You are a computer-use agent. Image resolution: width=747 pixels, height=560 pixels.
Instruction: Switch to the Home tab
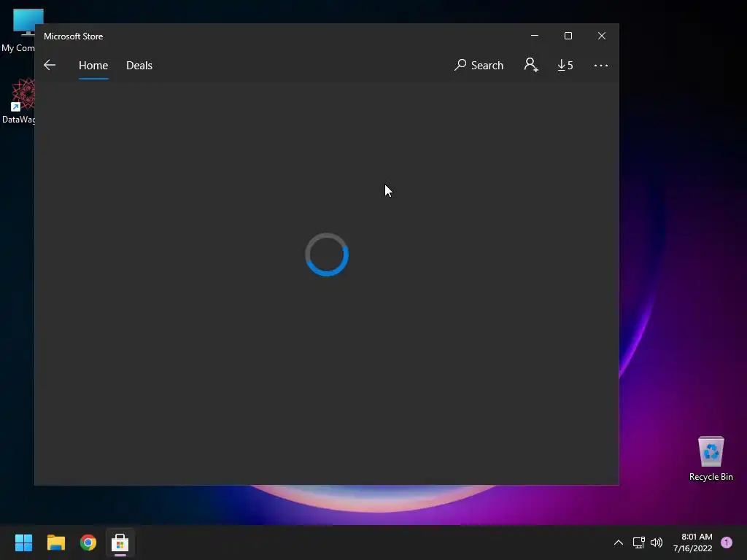[x=93, y=65]
